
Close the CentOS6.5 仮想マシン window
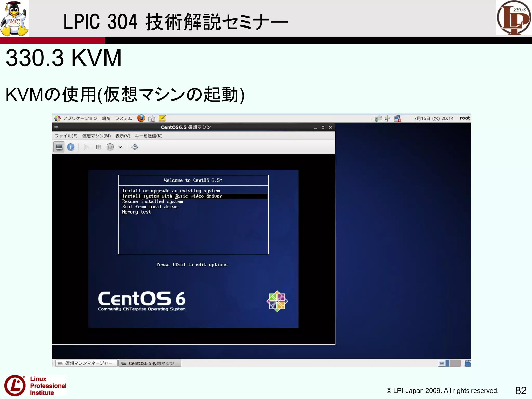pos(330,127)
